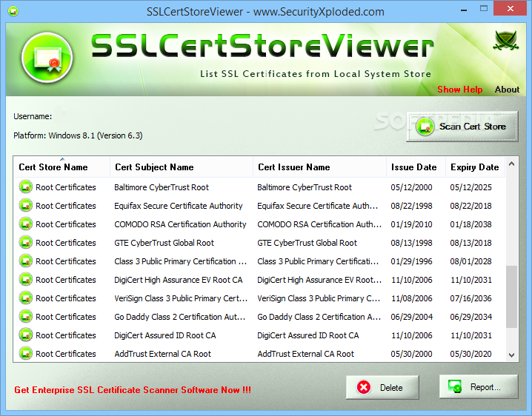Viewport: 532px width, 416px height.
Task: Click expiry date 01/18/2038
Action: [471, 224]
